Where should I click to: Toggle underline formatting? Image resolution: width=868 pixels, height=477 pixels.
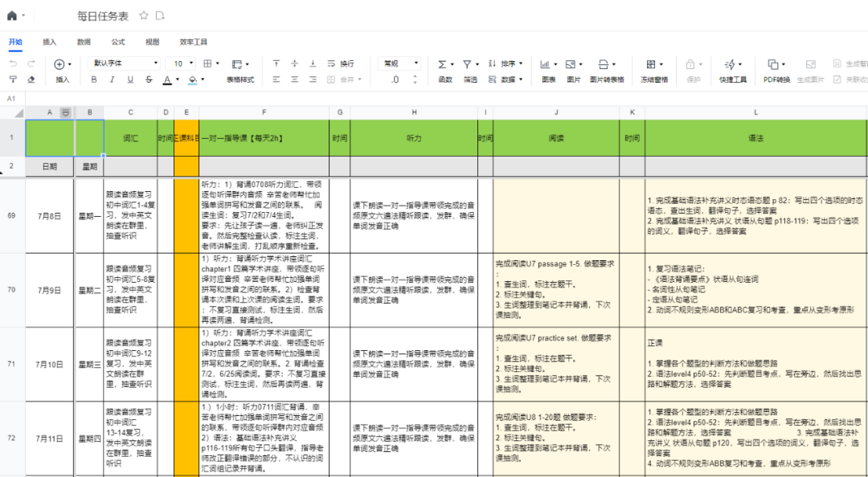tap(130, 79)
